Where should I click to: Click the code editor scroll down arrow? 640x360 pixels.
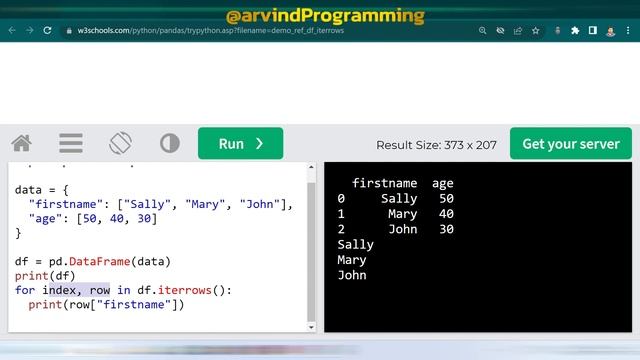click(x=311, y=327)
